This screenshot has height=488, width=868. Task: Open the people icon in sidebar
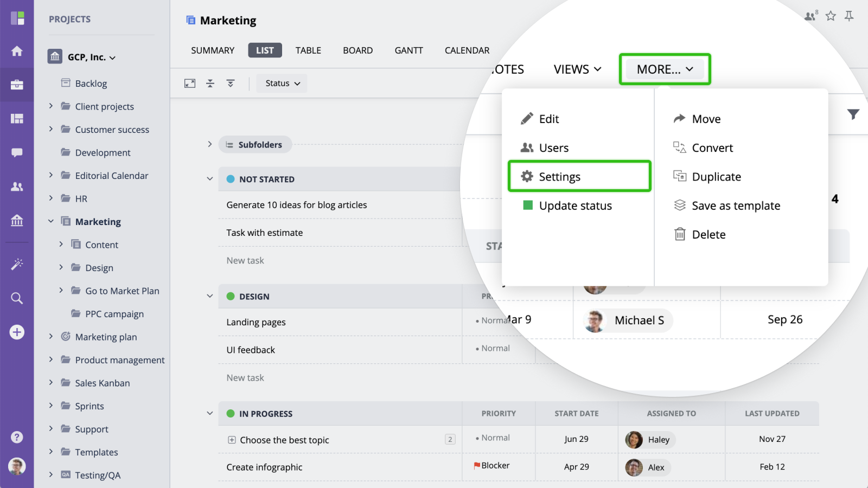pos(17,187)
